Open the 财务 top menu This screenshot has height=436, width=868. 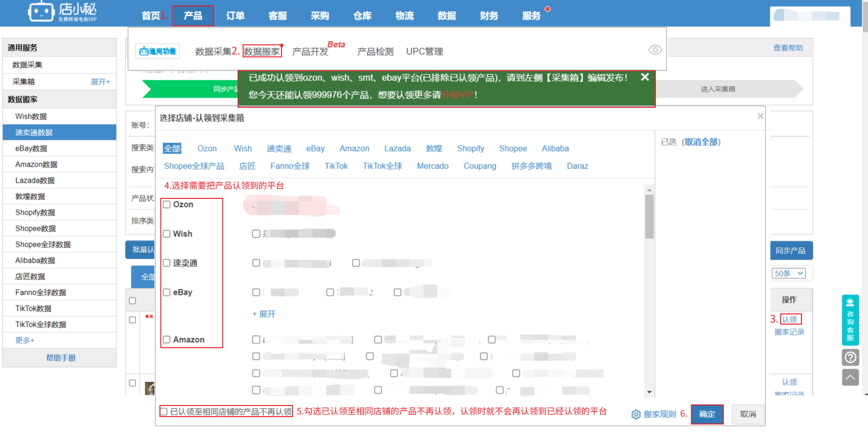(489, 16)
